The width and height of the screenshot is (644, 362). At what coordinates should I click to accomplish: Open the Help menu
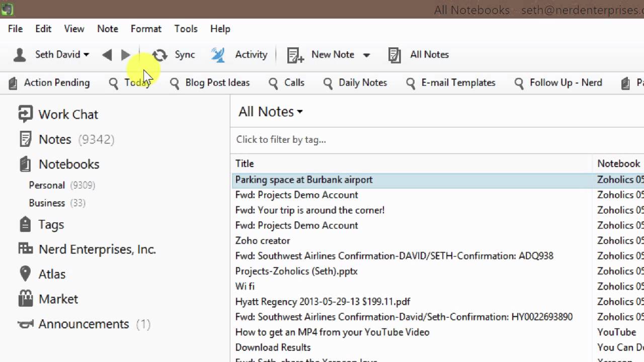(x=220, y=29)
